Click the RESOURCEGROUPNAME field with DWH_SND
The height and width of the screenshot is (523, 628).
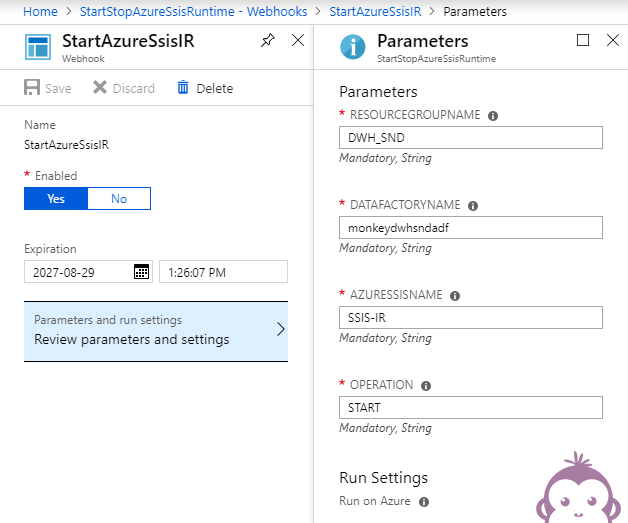coord(471,137)
